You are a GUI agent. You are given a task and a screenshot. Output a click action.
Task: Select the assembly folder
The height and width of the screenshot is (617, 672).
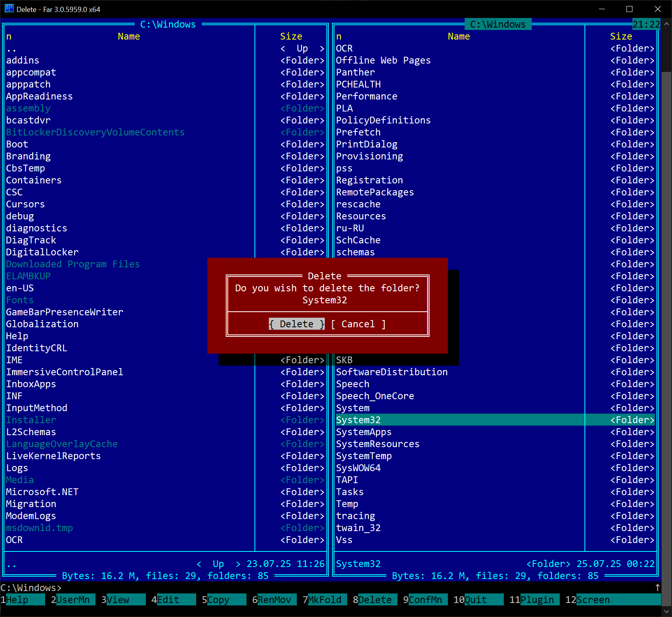(165, 108)
